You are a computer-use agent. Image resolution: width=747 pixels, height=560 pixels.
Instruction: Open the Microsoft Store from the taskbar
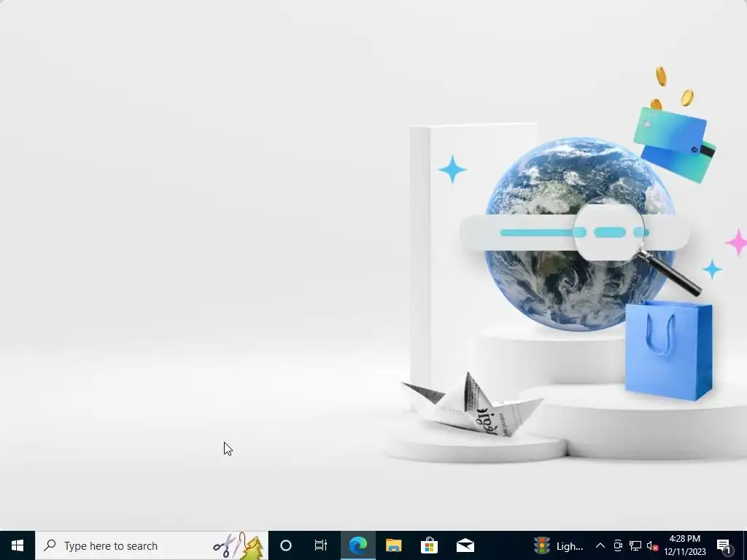[x=429, y=545]
